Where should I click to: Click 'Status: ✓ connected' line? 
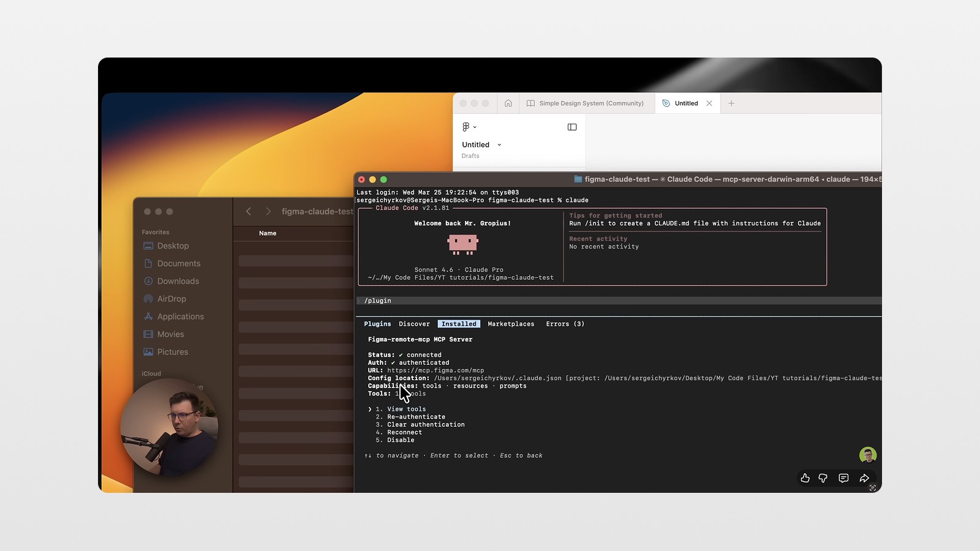tap(404, 355)
